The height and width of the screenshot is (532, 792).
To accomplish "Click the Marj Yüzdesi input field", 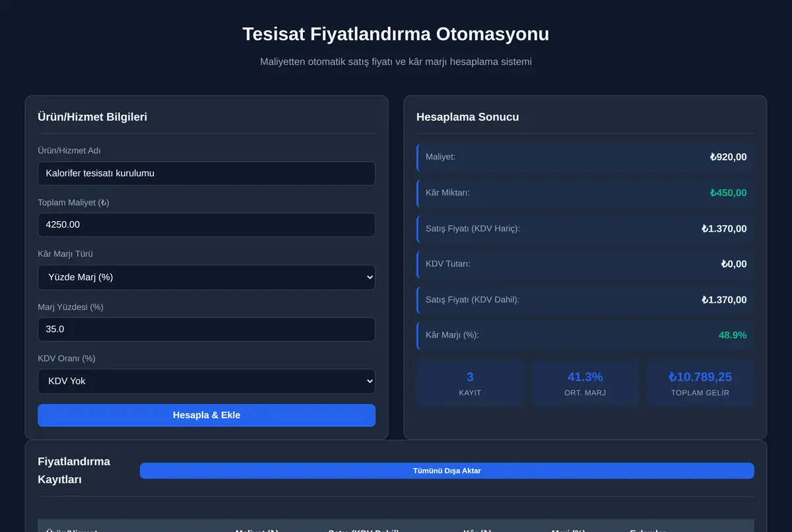I will point(207,329).
